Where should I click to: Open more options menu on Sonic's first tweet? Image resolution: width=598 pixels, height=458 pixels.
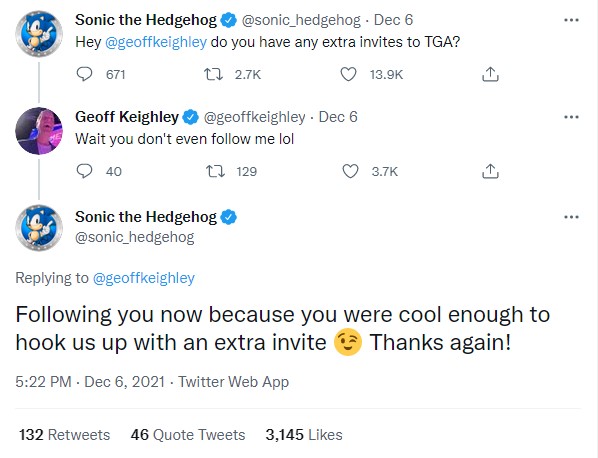tap(571, 20)
